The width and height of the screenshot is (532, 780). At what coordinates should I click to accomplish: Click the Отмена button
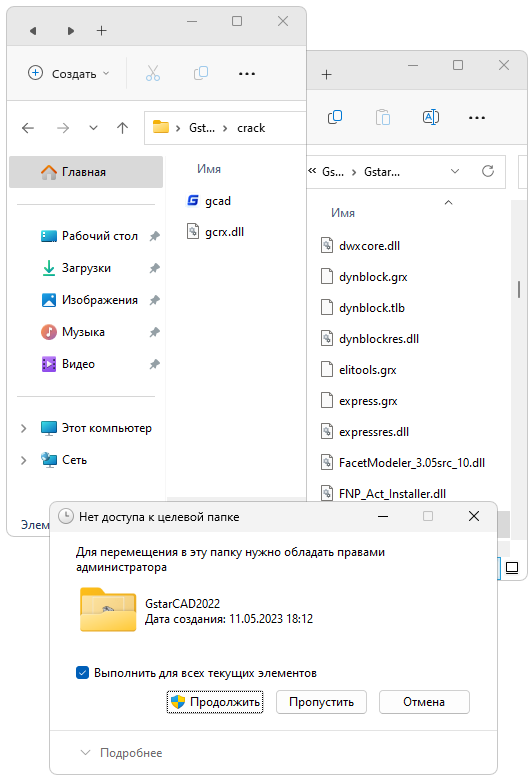pos(424,702)
